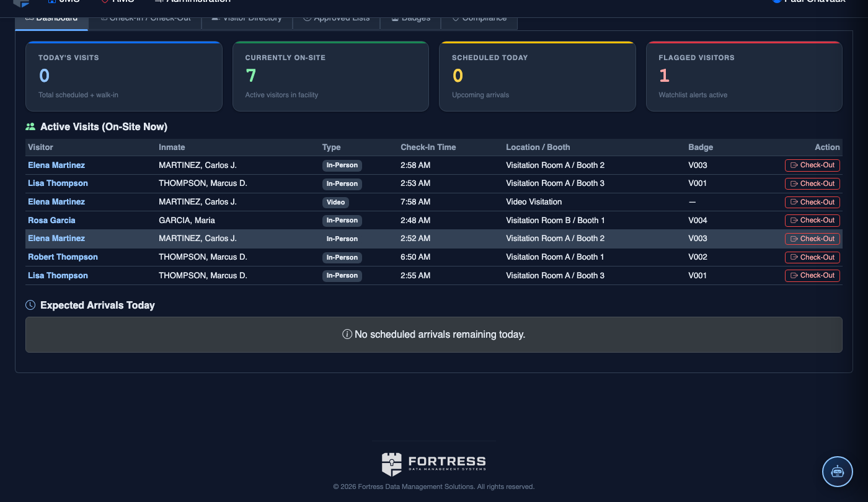Check out the 7:58 AM video visit
This screenshot has width=868, height=502.
pos(812,202)
